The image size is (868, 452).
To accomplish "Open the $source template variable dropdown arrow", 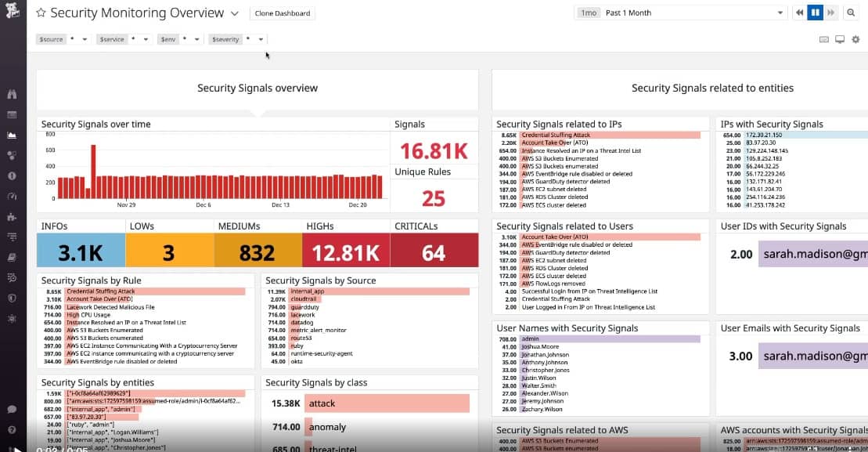I will [85, 39].
